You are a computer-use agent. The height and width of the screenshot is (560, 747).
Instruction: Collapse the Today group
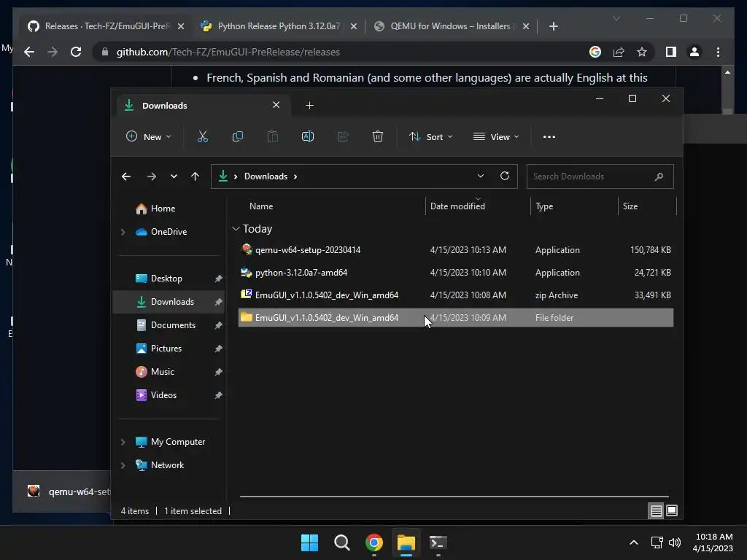pos(236,229)
